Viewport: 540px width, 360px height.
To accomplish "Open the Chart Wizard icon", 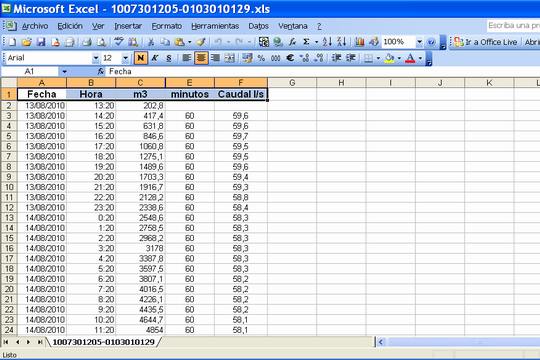I will [x=360, y=42].
